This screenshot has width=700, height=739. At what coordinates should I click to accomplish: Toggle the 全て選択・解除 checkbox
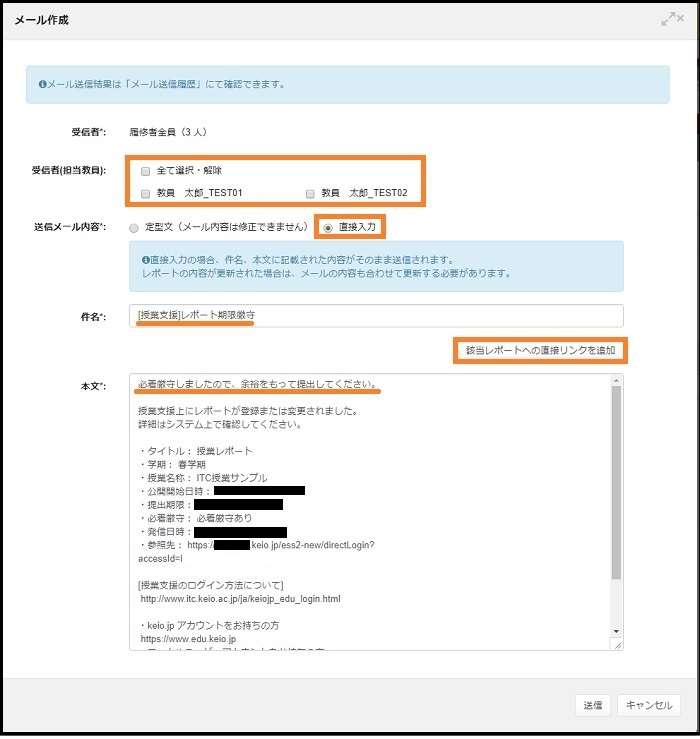tap(146, 170)
